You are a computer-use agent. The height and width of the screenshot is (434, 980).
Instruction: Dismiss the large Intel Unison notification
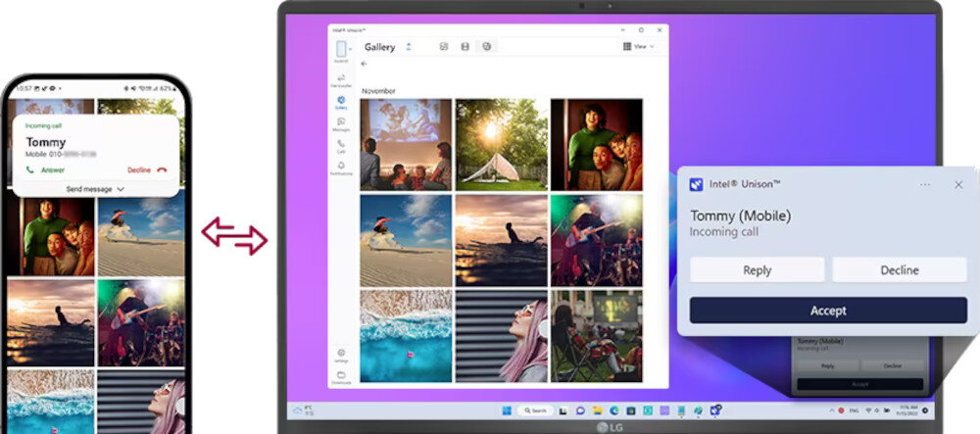tap(958, 185)
